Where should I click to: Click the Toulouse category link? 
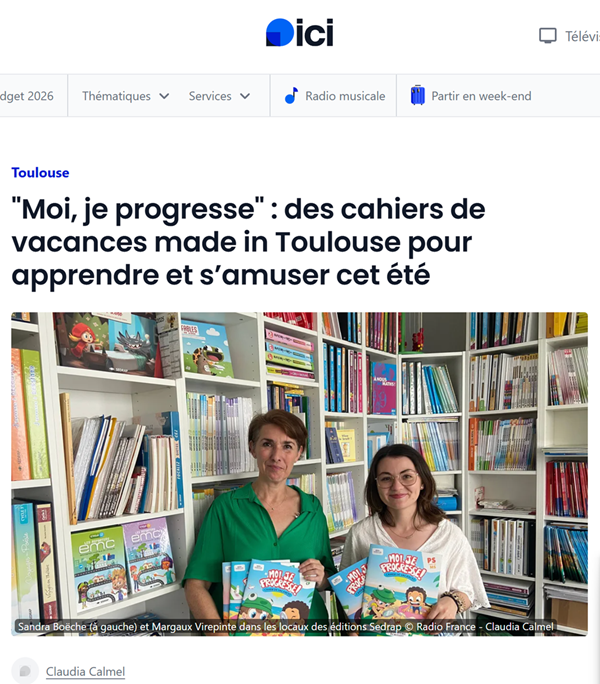click(40, 173)
